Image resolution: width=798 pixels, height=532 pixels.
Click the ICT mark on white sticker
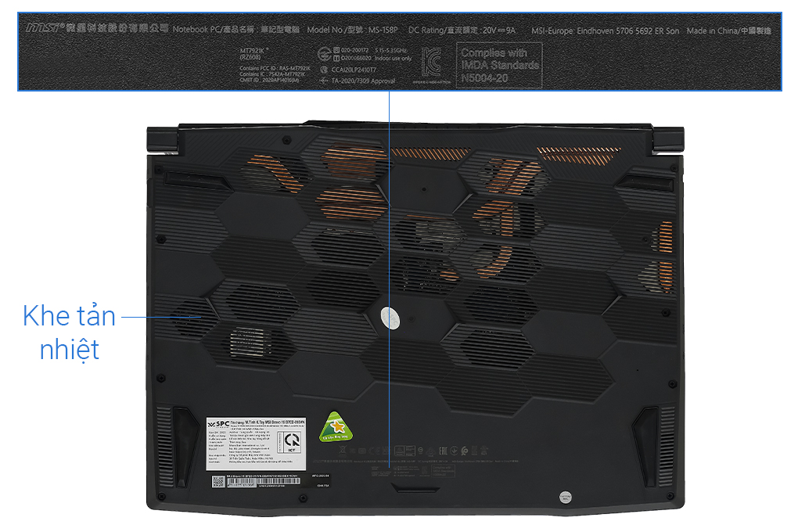(x=292, y=441)
